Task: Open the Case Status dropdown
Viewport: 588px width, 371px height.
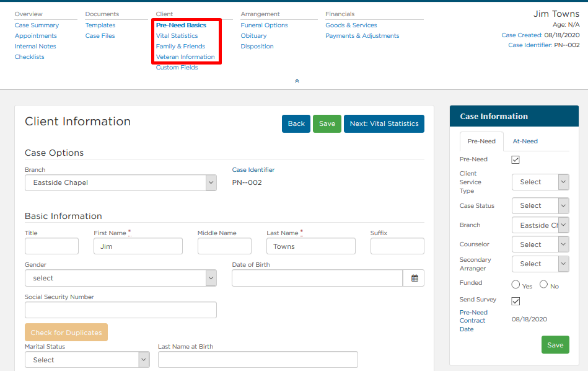Action: pyautogui.click(x=540, y=206)
